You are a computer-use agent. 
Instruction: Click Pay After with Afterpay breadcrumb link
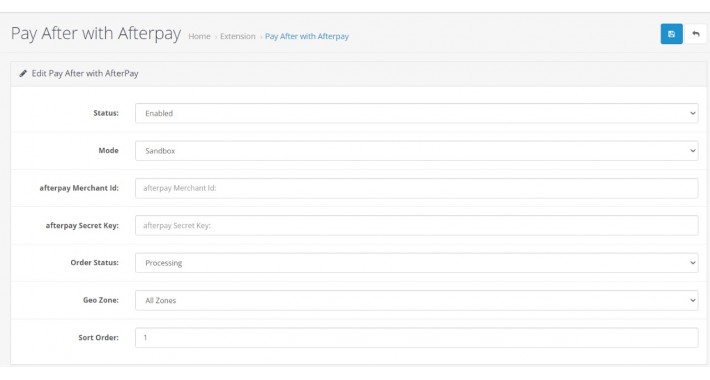[307, 36]
